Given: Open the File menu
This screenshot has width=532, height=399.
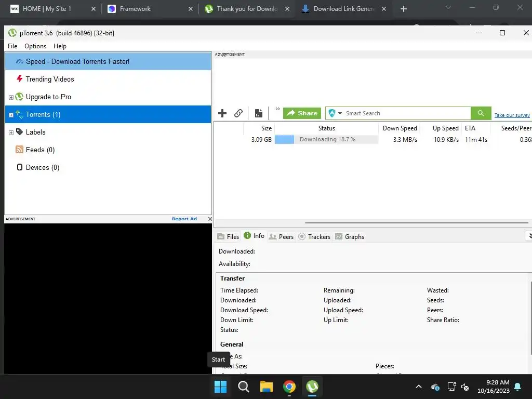Looking at the screenshot, I should click(12, 46).
